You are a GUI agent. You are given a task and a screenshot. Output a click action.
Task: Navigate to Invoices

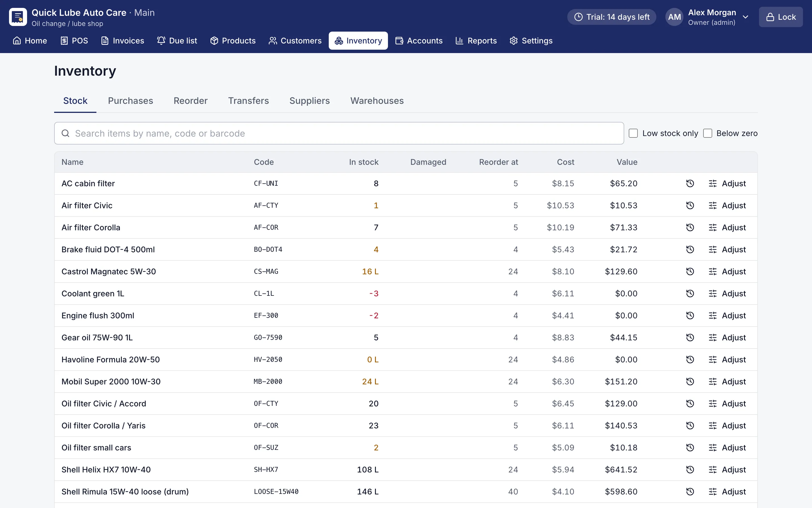[122, 41]
